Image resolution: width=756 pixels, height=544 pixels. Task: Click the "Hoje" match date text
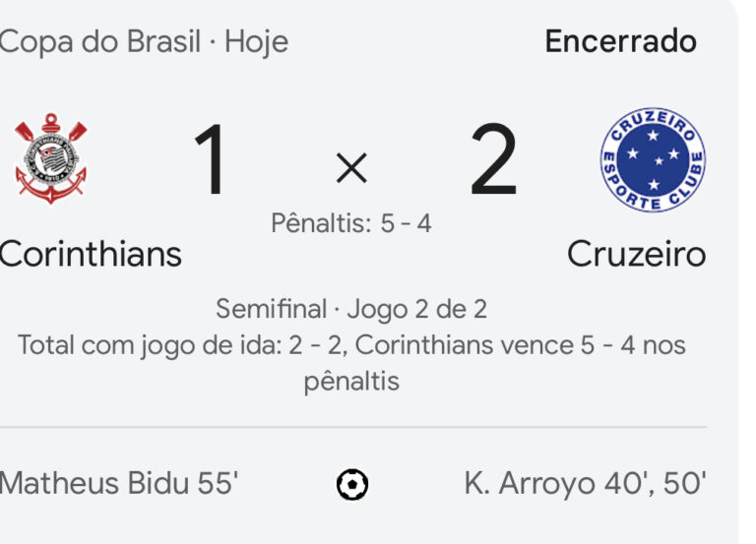(256, 42)
